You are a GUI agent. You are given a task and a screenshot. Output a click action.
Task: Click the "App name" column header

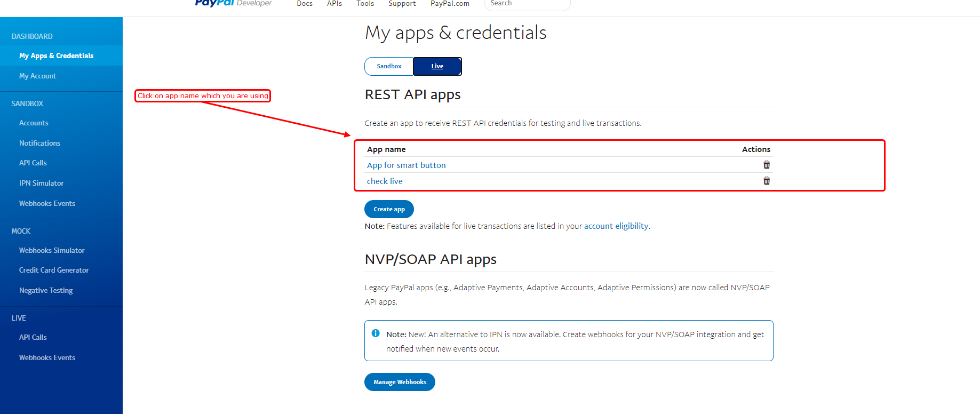(386, 149)
